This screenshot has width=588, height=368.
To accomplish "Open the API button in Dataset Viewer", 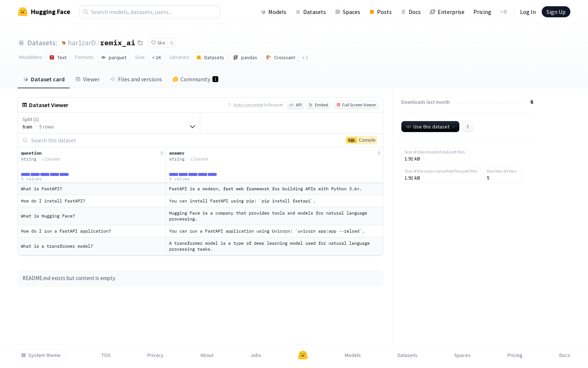I will pos(295,105).
